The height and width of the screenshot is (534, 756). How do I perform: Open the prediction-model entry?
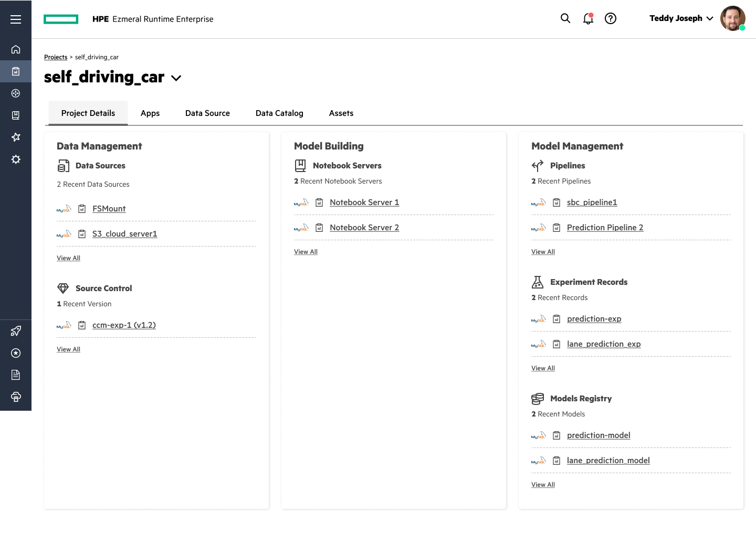click(598, 435)
